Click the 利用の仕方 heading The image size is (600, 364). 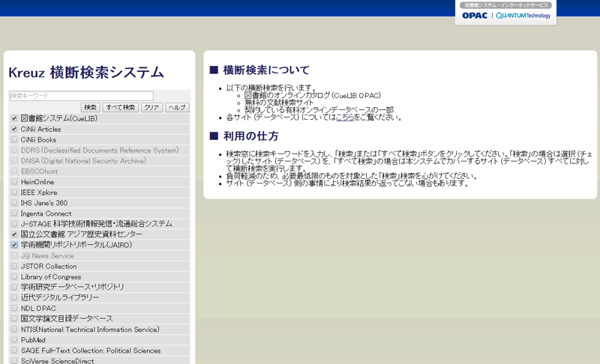[250, 136]
